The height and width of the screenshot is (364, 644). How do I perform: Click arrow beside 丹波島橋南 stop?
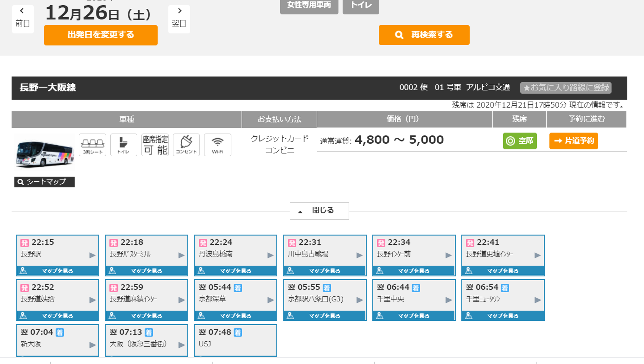[271, 255]
